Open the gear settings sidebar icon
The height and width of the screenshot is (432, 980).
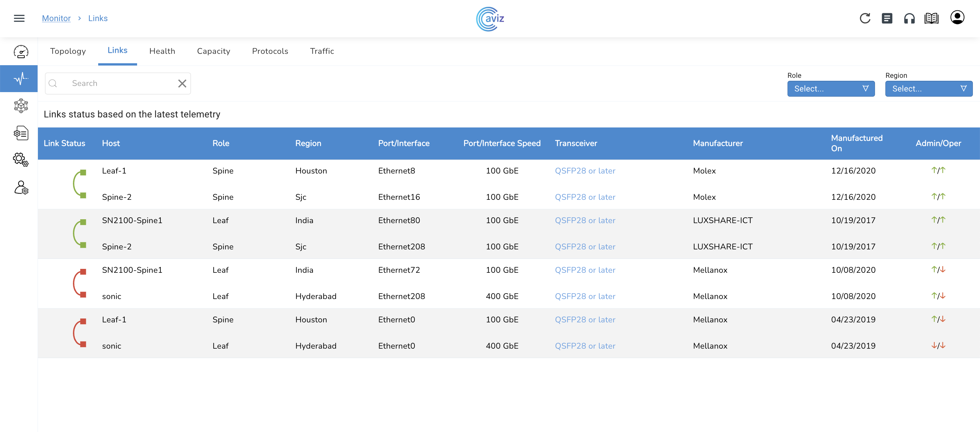point(21,160)
